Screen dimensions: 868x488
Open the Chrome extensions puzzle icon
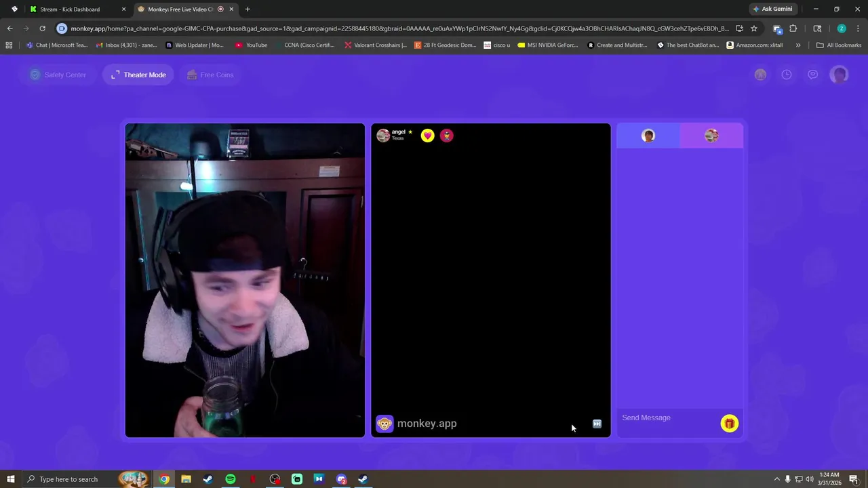(x=793, y=28)
